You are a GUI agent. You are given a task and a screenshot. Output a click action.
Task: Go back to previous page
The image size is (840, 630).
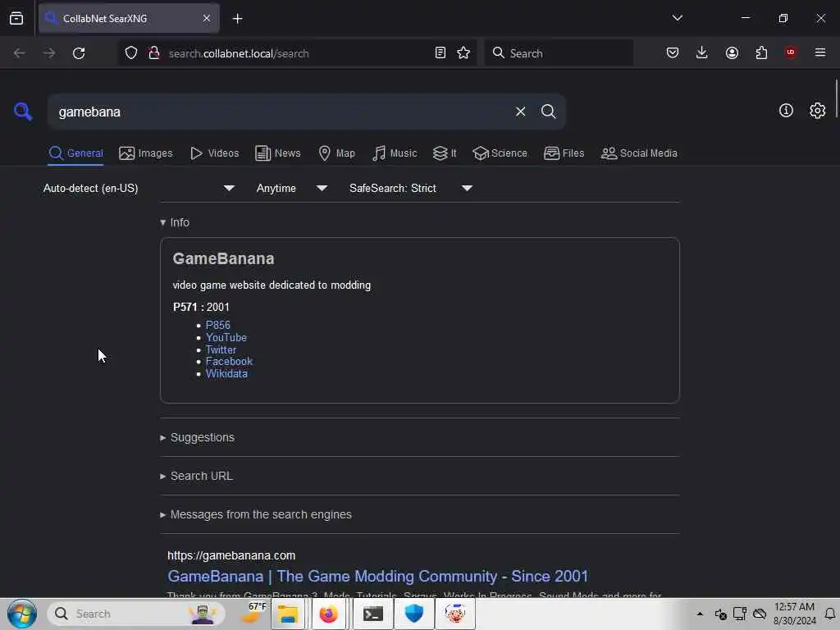point(20,53)
